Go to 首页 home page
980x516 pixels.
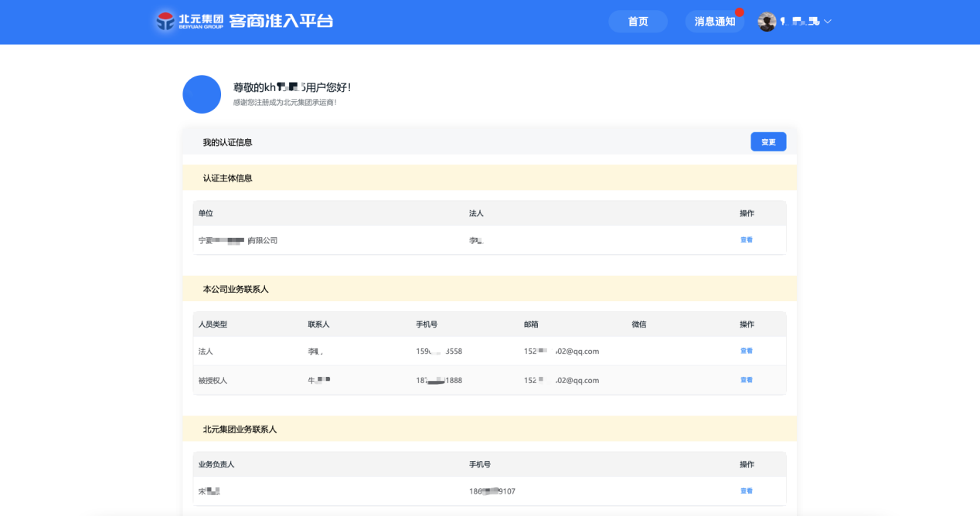638,22
